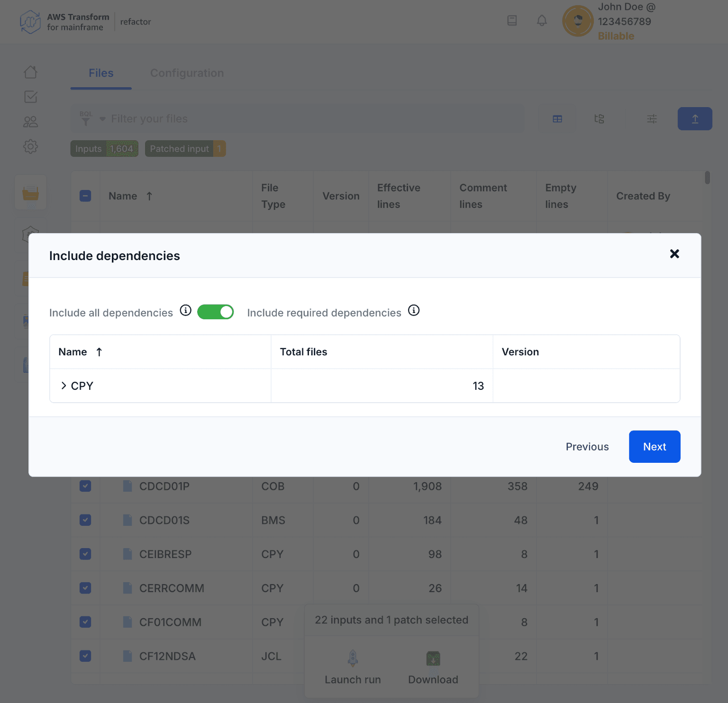The image size is (728, 703).
Task: Open column settings sliders icon
Action: pyautogui.click(x=652, y=119)
